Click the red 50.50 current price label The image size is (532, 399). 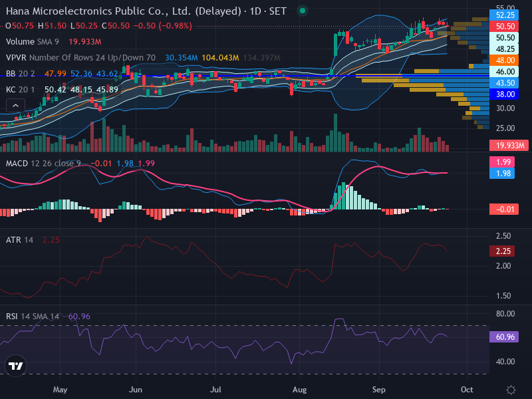(504, 26)
